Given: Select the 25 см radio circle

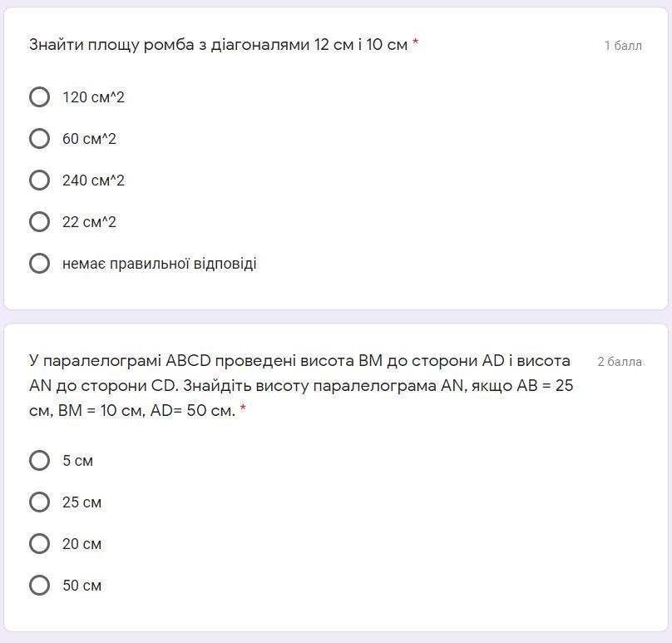Looking at the screenshot, I should point(39,502).
